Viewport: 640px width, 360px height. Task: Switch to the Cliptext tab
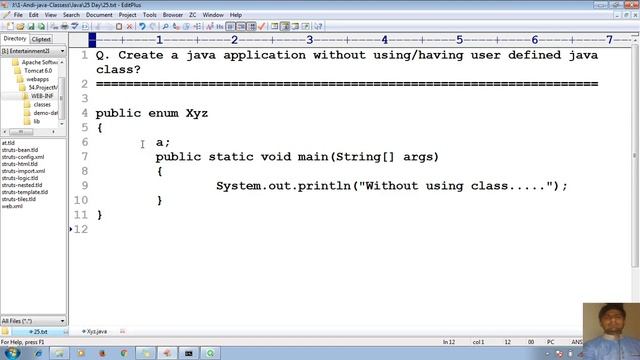click(41, 39)
